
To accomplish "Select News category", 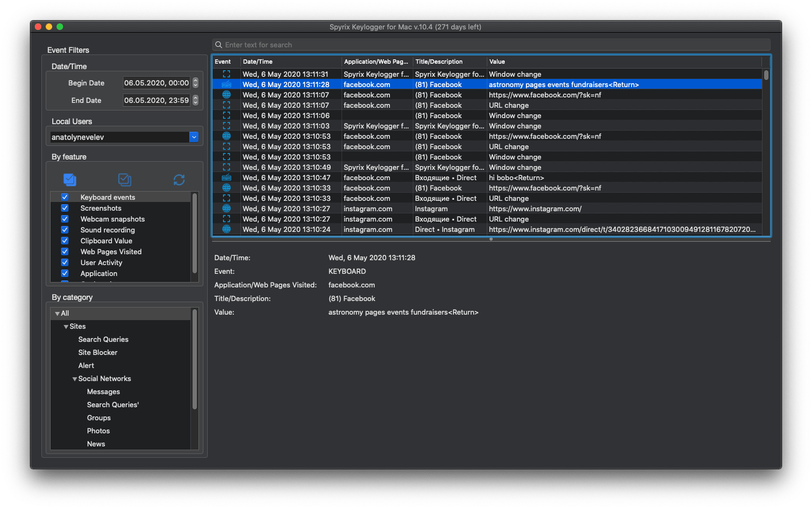I will [x=96, y=444].
